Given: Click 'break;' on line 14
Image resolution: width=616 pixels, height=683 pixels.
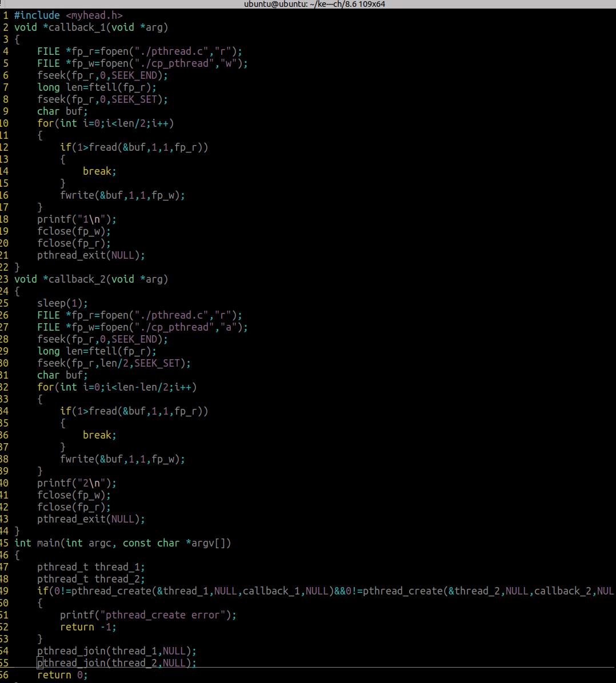Looking at the screenshot, I should 99,171.
